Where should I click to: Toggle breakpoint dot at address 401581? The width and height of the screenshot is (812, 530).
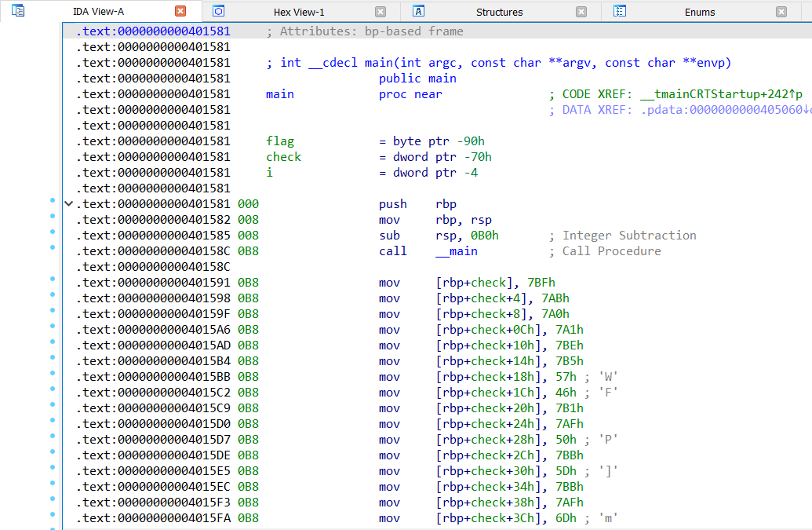[x=53, y=202]
